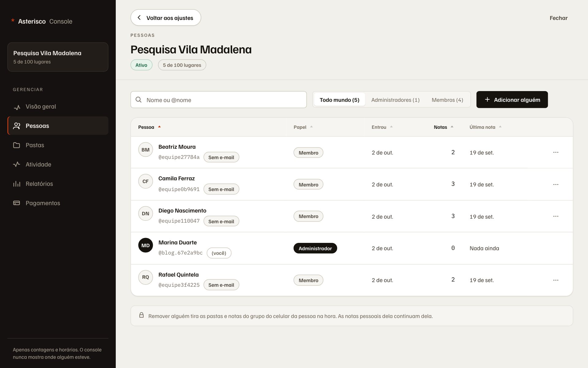Screen dimensions: 588x368
Task: Click Membro role badge for Beatriz Moura
Action: coord(308,152)
